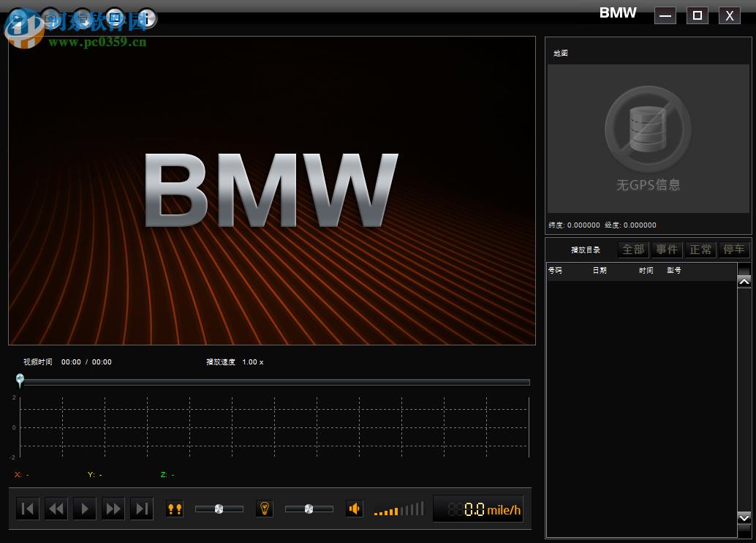
Task: Click the 播放速度 1.00x playback speed label
Action: point(236,362)
